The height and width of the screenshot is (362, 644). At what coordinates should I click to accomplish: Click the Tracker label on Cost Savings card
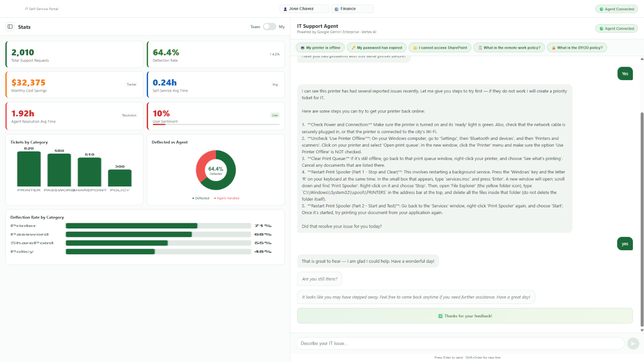(x=131, y=84)
